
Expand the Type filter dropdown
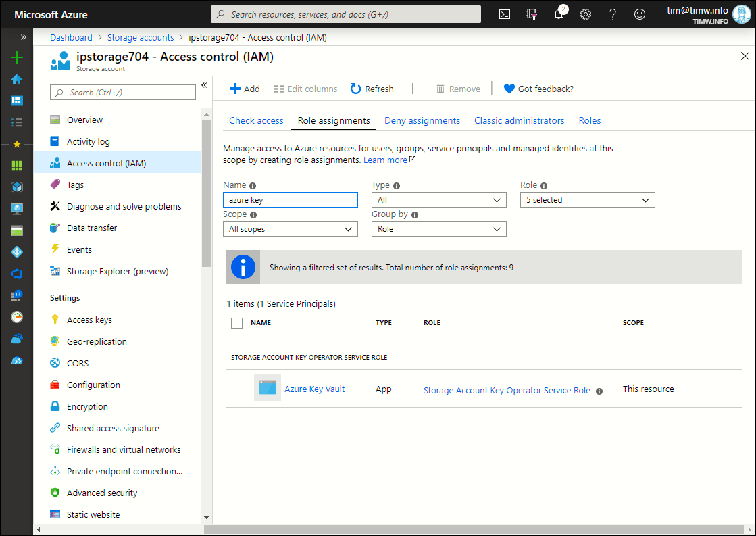pos(438,200)
